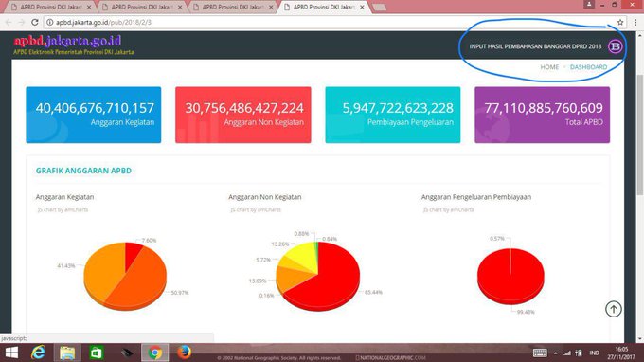The height and width of the screenshot is (362, 644).
Task: Click the GRAFIK ANGGARAN APBD heading
Action: (83, 171)
